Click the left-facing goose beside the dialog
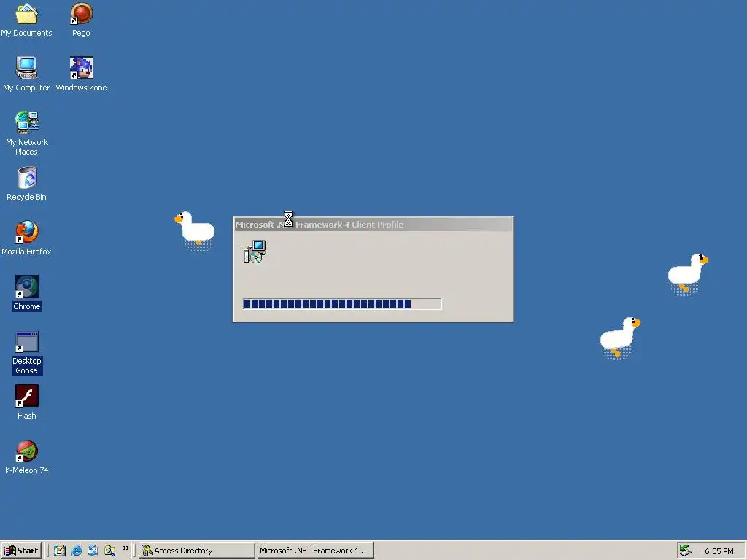The image size is (747, 560). click(x=195, y=230)
